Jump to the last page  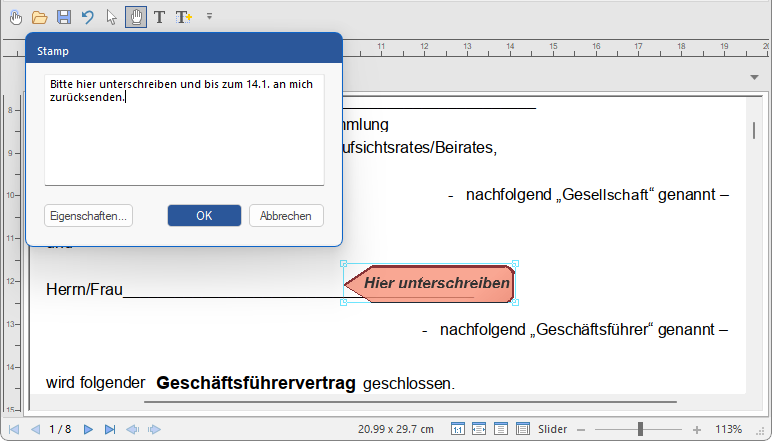point(110,429)
